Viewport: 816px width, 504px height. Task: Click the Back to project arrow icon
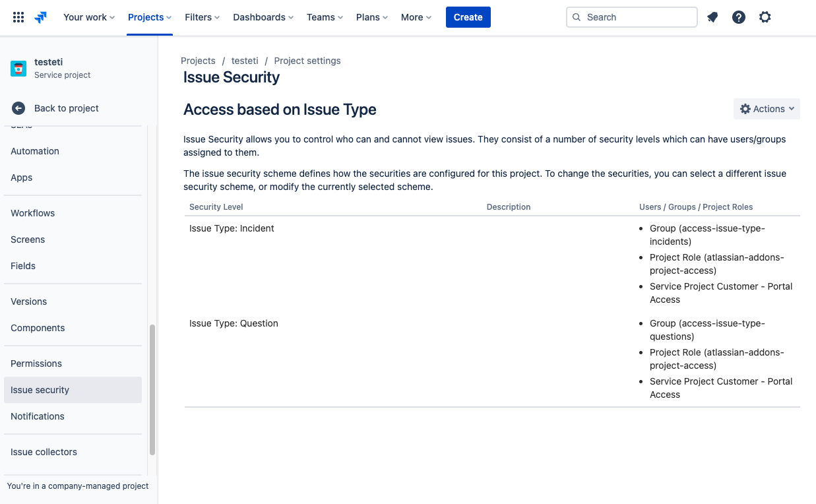[18, 108]
